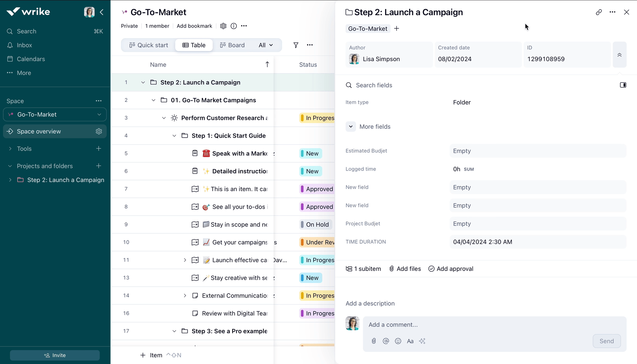637x364 pixels.
Task: Open the table filter icon
Action: pos(296,45)
